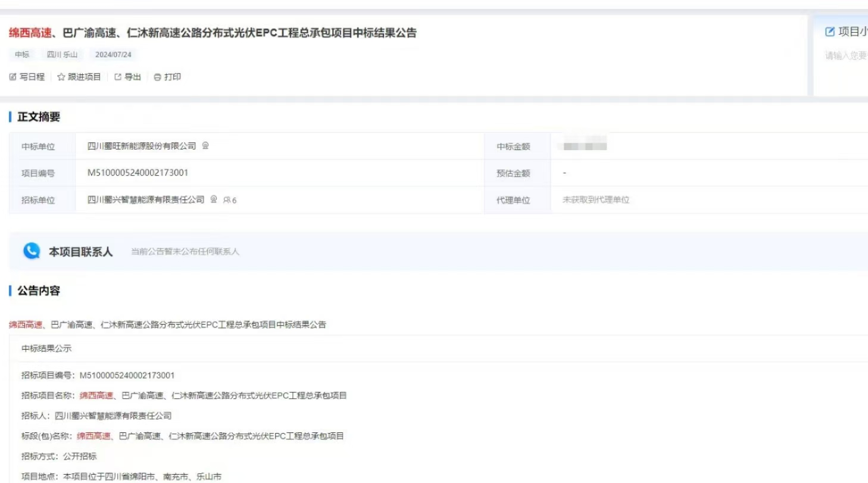Click 招标项目编号 line in announcement body
868x483 pixels.
tap(98, 375)
